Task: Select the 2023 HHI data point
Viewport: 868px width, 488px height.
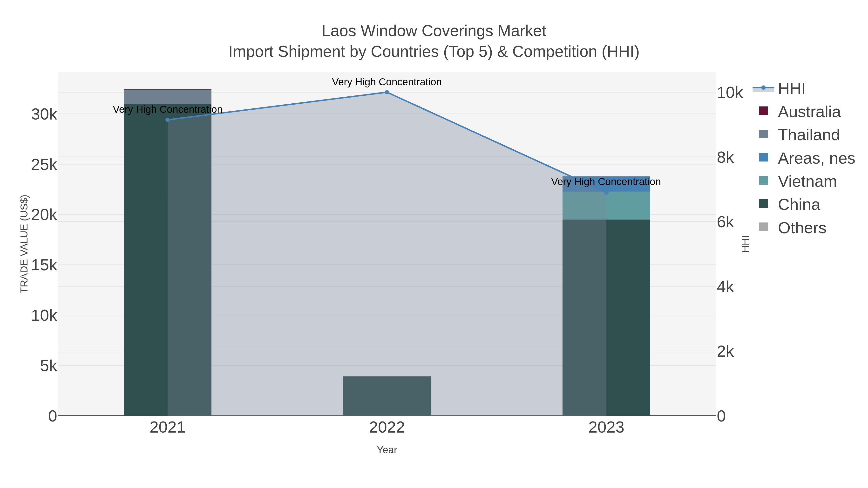Action: pos(606,193)
